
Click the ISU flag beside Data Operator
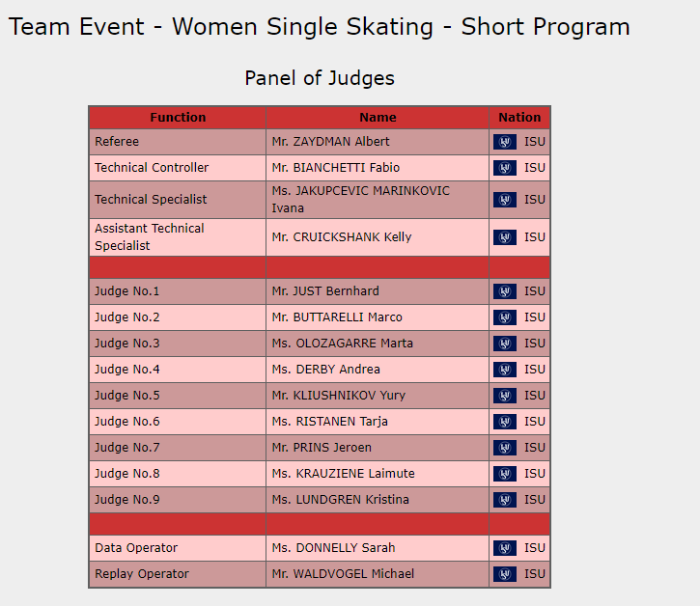[x=505, y=548]
